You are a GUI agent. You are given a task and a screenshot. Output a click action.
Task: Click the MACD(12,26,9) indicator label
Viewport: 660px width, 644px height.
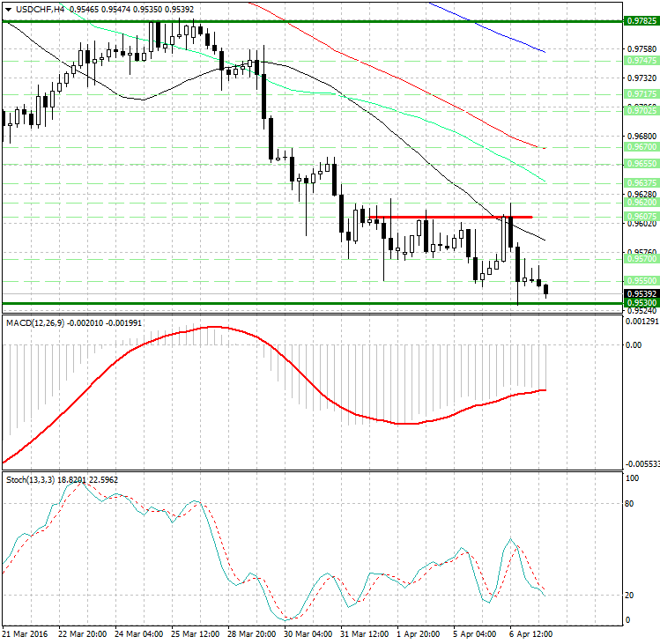35,322
